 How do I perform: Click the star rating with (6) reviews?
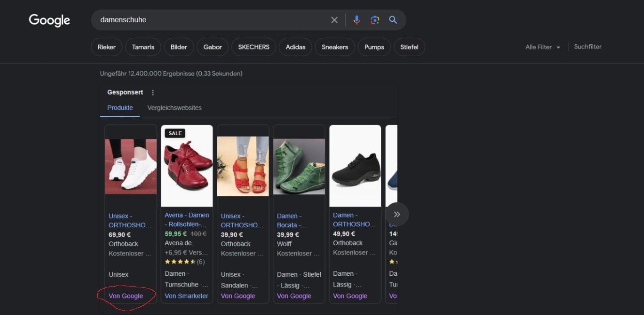tap(185, 262)
